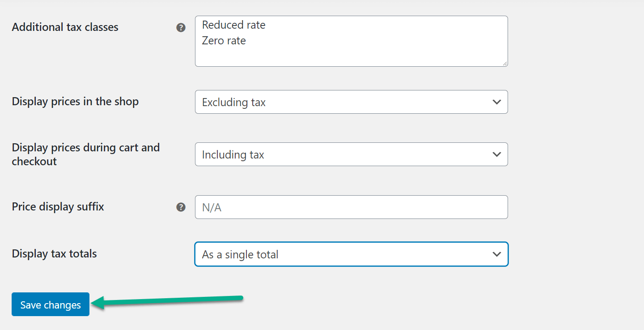Screen dimensions: 644x330
Task: Click the green arrow annotation
Action: [166, 302]
